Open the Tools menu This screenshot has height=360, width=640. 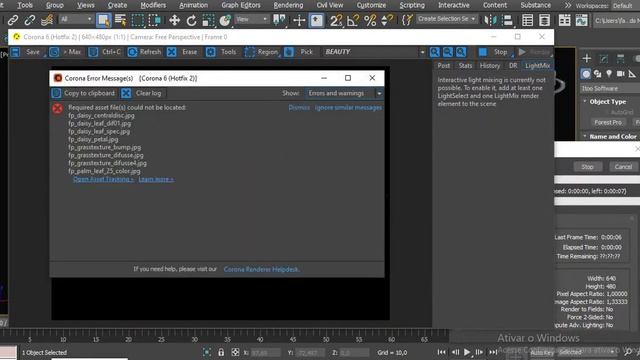[25, 5]
